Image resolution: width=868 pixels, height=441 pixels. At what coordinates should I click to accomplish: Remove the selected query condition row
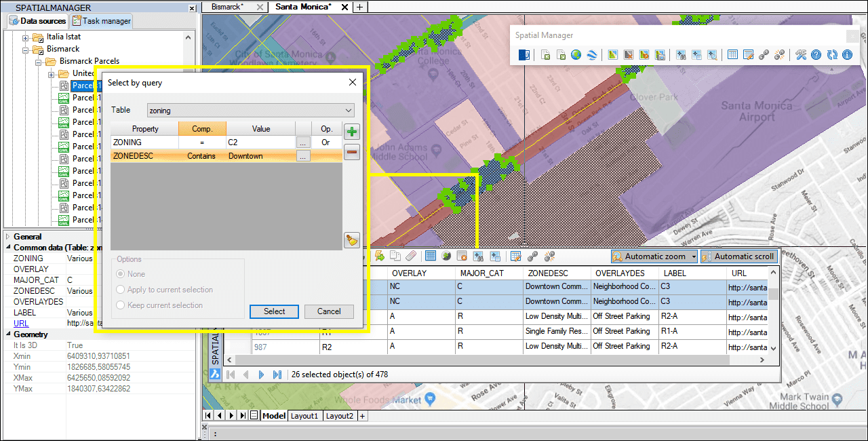(x=352, y=152)
